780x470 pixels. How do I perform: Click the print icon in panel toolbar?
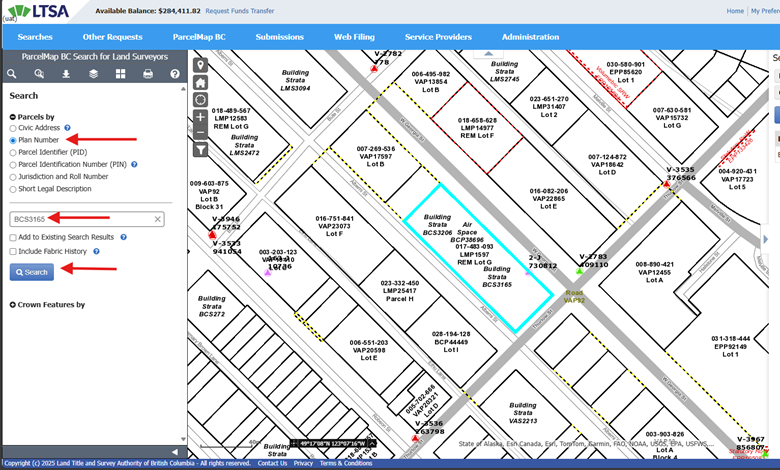[x=148, y=74]
